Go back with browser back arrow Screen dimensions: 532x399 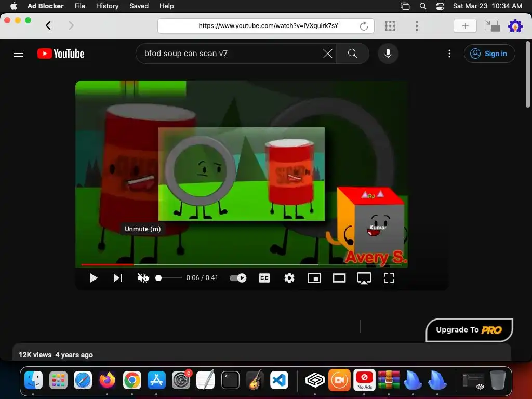coord(48,26)
